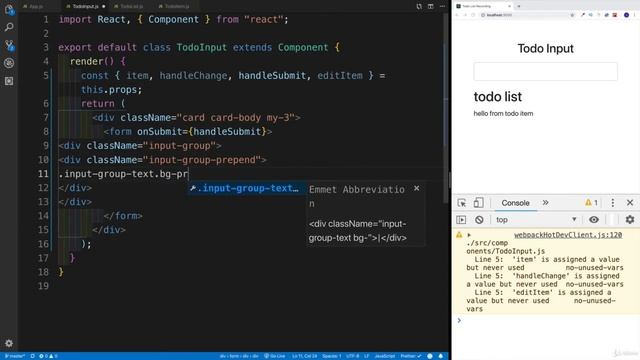Click the feedback smiley in the status bar
This screenshot has height=360, width=640.
coord(430,356)
